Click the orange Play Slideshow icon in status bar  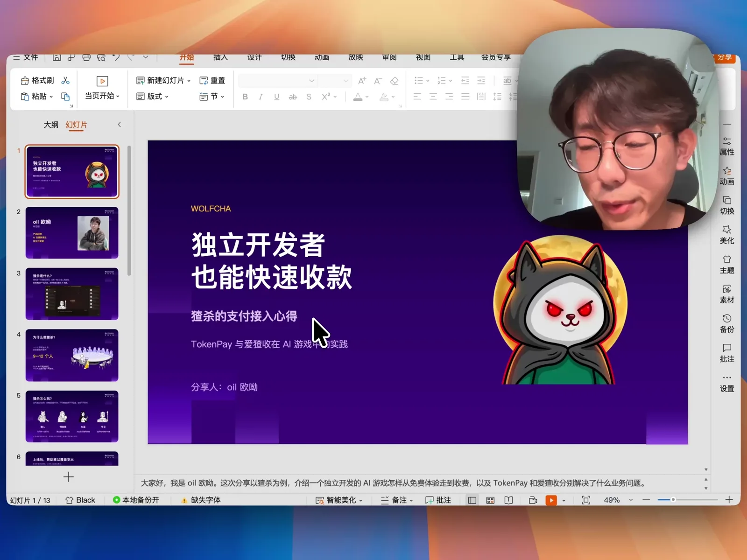coord(551,500)
